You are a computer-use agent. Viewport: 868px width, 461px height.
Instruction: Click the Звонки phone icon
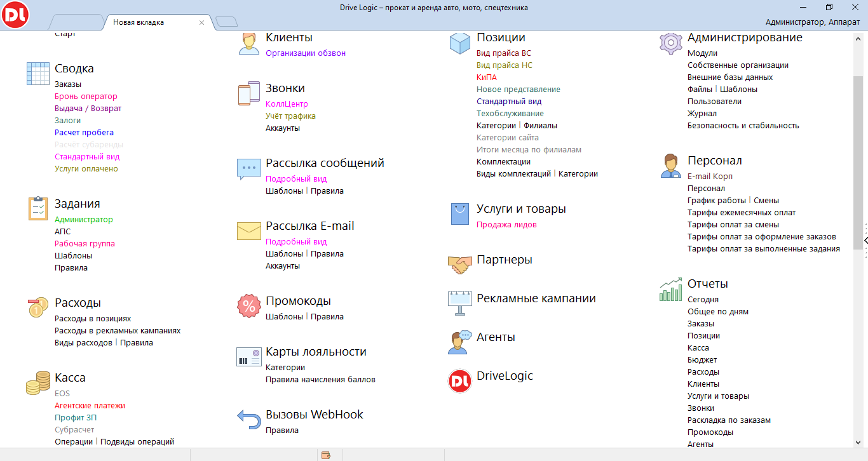click(x=248, y=93)
